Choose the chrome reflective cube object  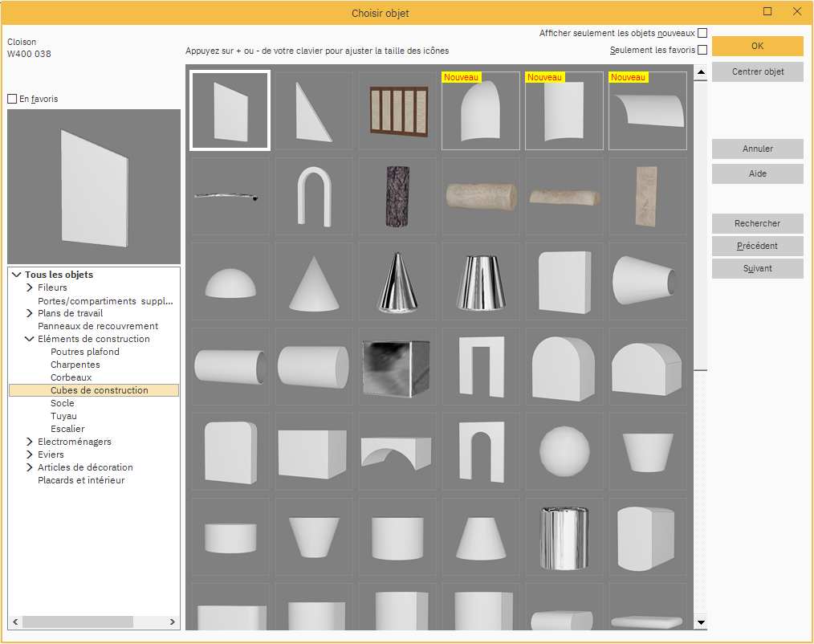397,366
